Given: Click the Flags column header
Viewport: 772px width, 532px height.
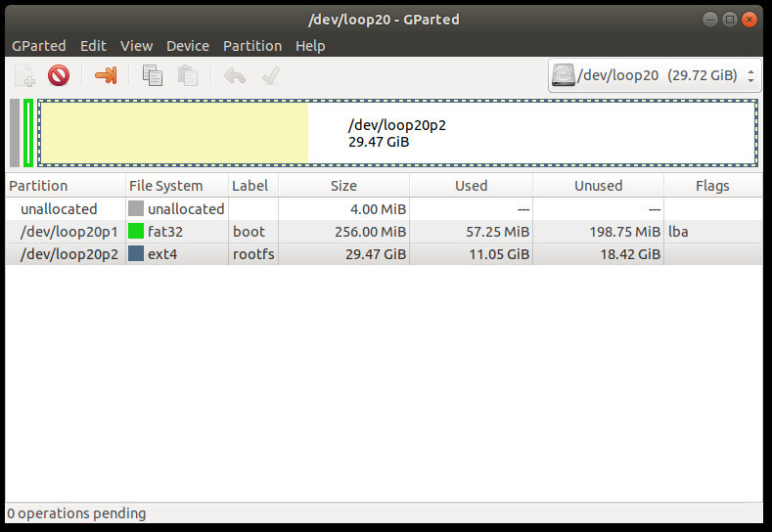Looking at the screenshot, I should point(712,186).
